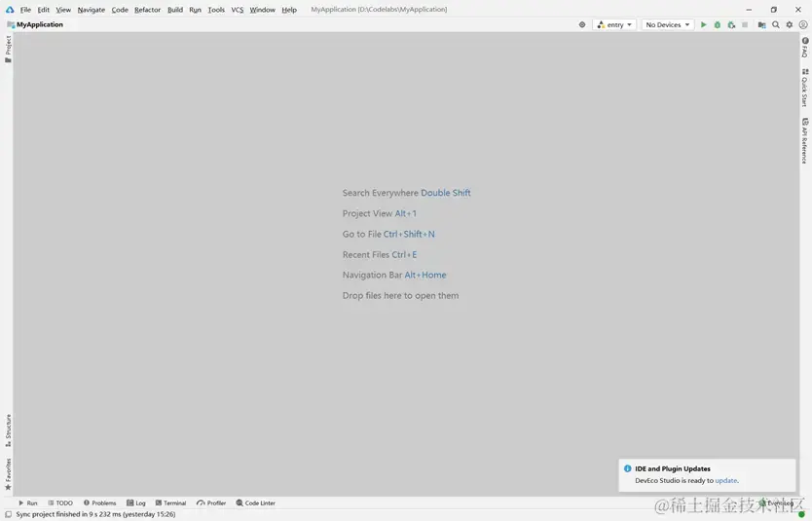Click the Search Everywhere magnifier icon
812x521 pixels.
tap(776, 25)
